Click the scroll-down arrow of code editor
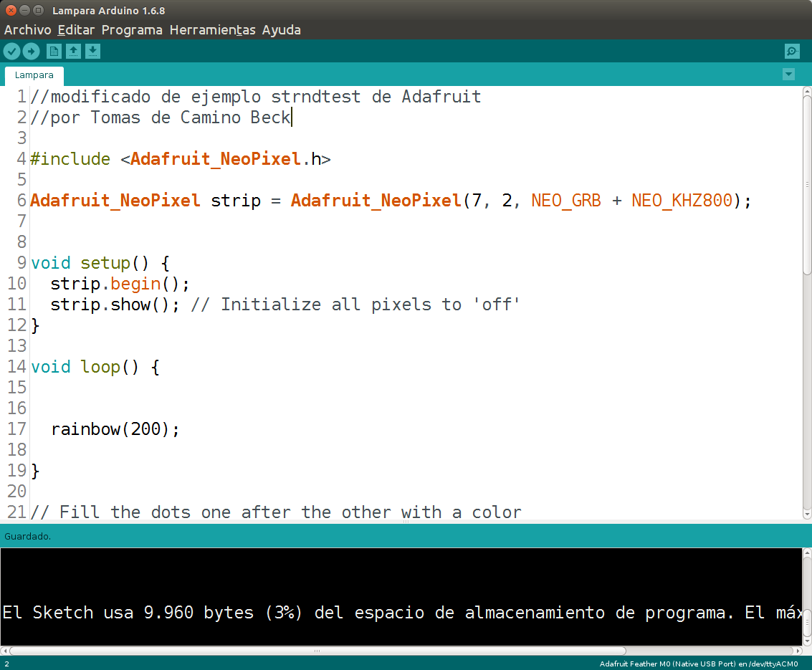This screenshot has width=812, height=670. click(x=807, y=515)
